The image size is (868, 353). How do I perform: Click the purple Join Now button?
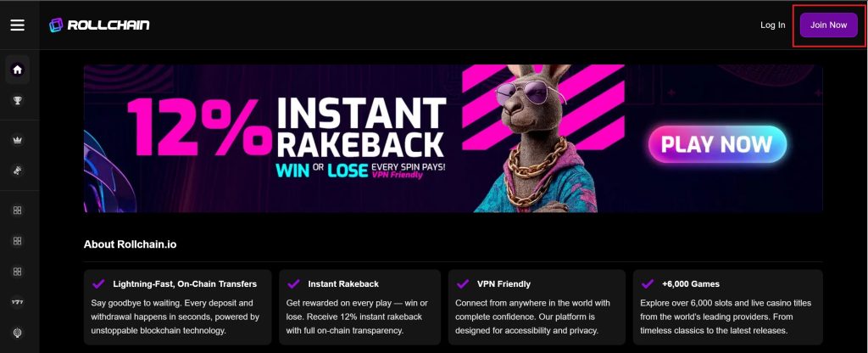829,25
